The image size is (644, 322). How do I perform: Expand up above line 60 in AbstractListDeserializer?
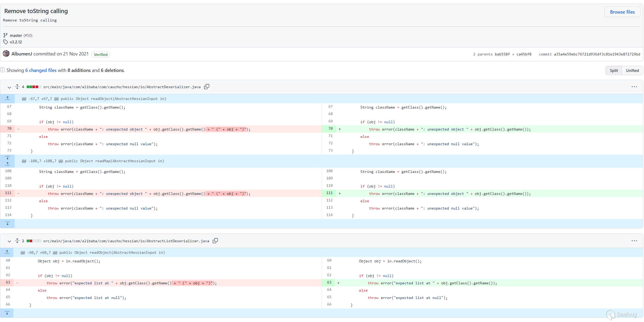[7, 252]
